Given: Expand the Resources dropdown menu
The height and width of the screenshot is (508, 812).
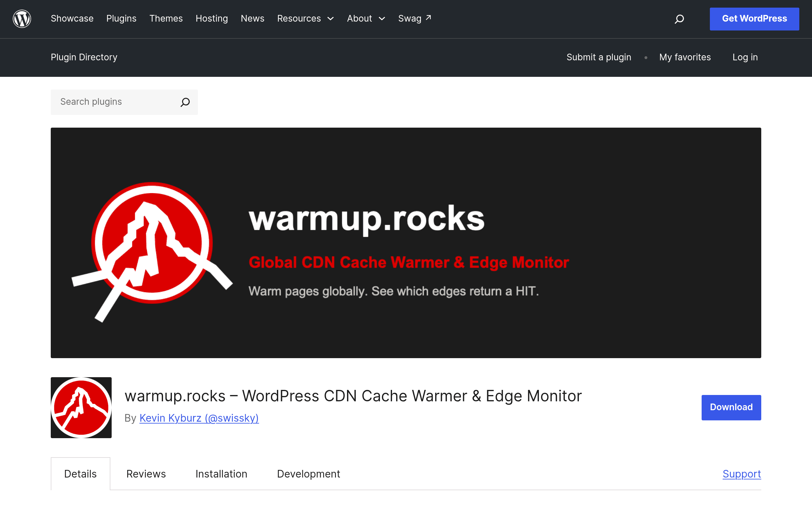Looking at the screenshot, I should tap(305, 18).
